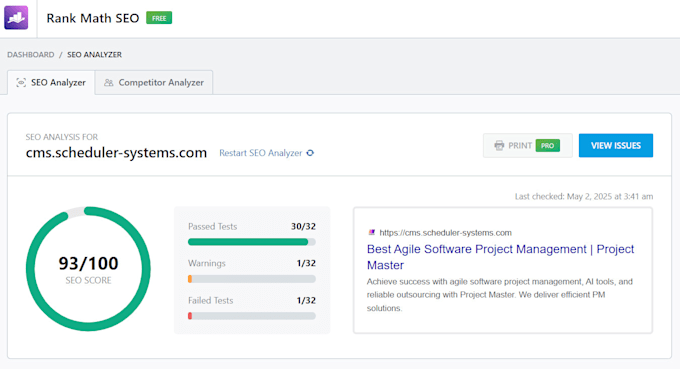Click the Rank Math SEO title
Image resolution: width=680 pixels, height=369 pixels.
coord(93,18)
